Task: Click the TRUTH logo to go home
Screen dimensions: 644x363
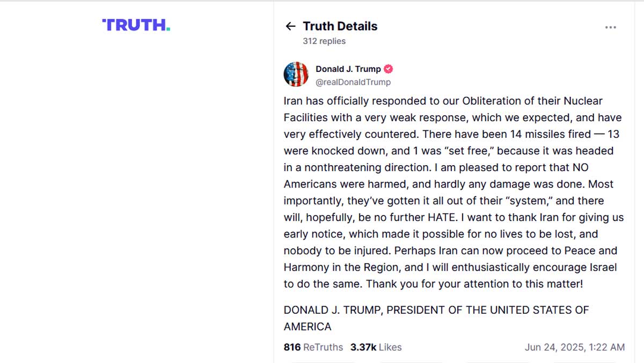Action: point(136,25)
